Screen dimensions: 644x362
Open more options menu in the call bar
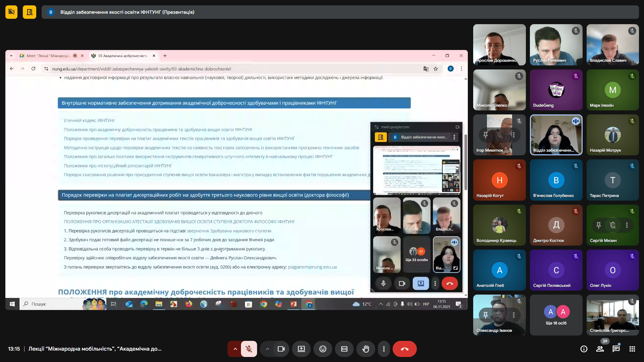pyautogui.click(x=384, y=349)
